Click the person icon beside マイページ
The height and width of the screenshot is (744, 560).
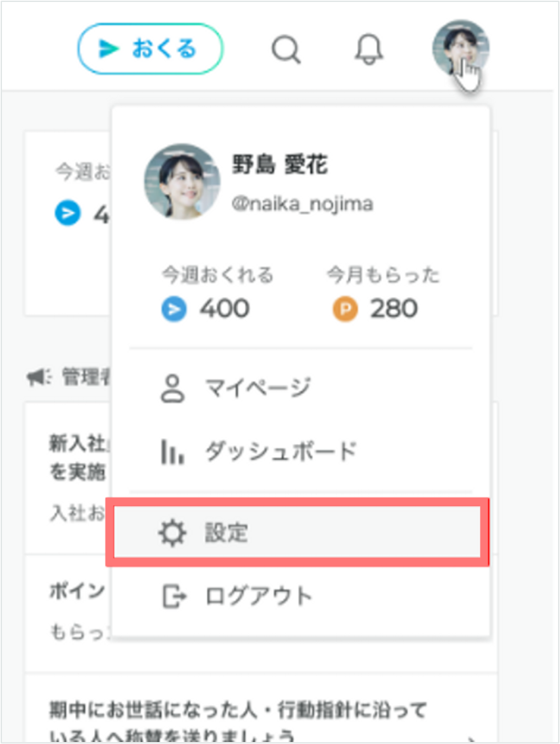(x=173, y=389)
